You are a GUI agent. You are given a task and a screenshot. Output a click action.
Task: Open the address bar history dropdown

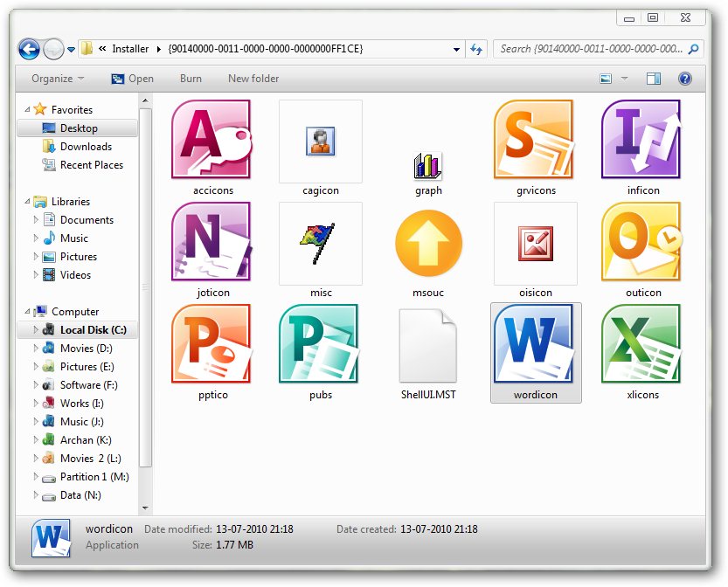[x=455, y=50]
